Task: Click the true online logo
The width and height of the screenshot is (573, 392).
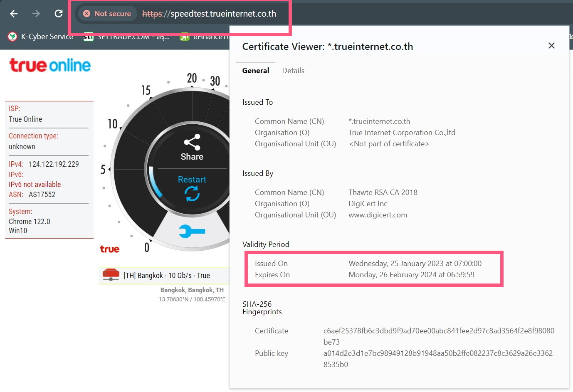Action: point(50,65)
